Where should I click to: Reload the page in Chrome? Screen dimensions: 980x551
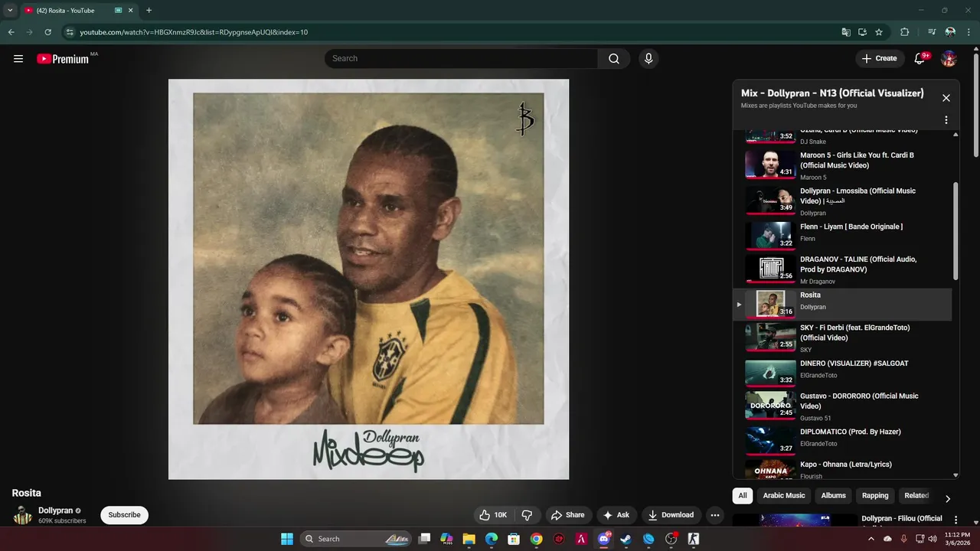click(47, 32)
